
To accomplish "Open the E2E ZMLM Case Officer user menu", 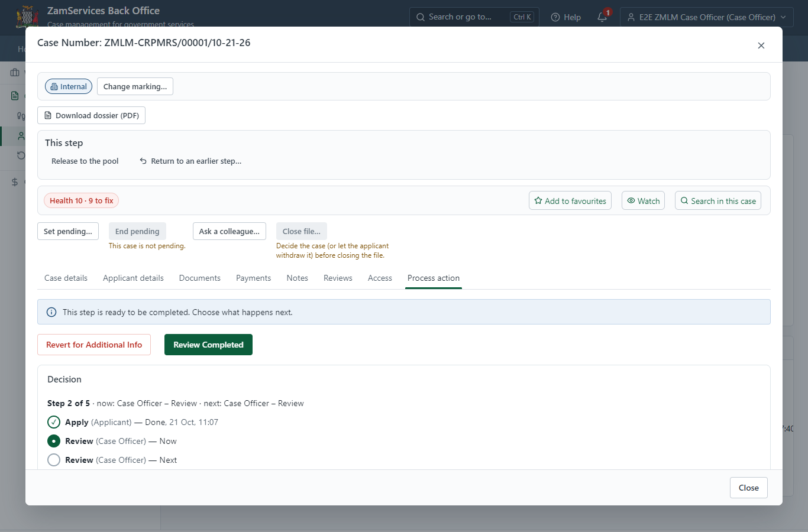I will [706, 17].
